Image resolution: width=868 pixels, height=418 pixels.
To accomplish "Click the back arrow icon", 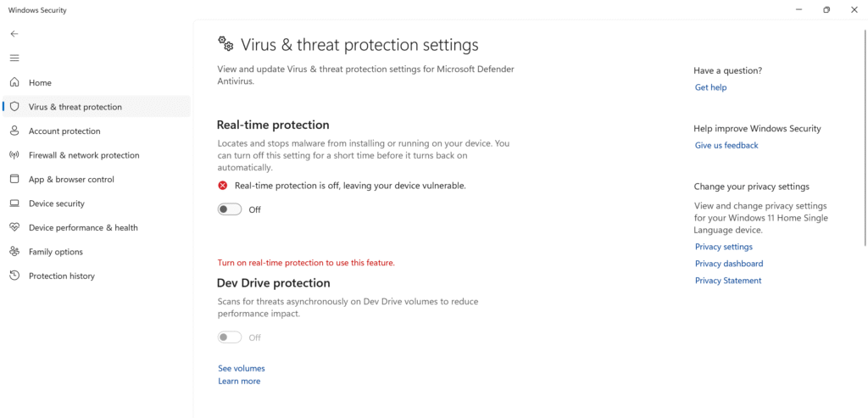I will pos(14,34).
